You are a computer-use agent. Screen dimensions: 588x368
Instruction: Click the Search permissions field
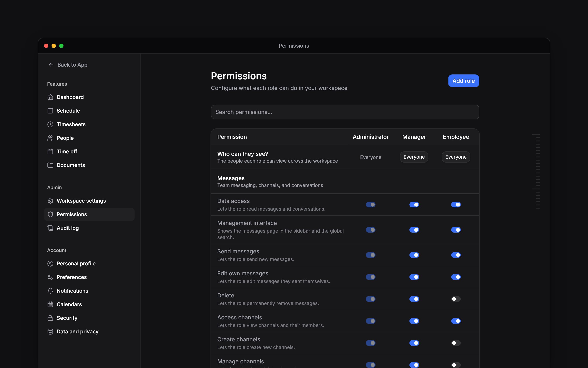tap(345, 112)
